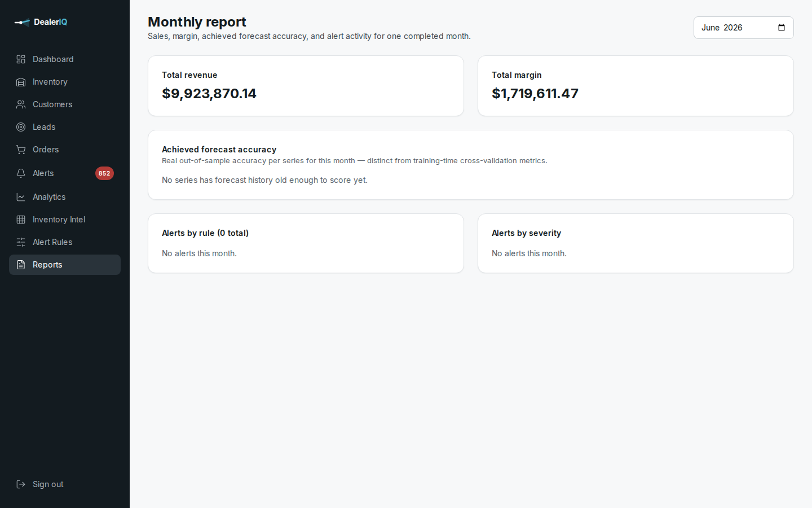Go to Alert Rules
This screenshot has width=812, height=508.
pos(65,242)
